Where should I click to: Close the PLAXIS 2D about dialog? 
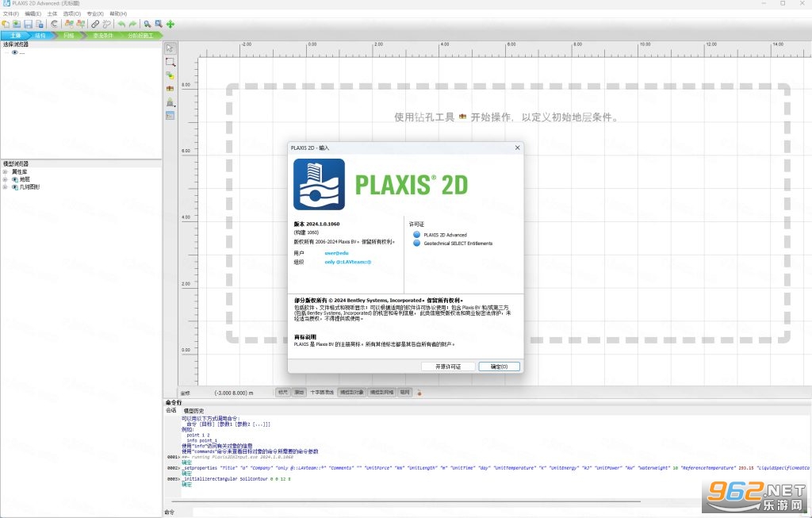(517, 148)
